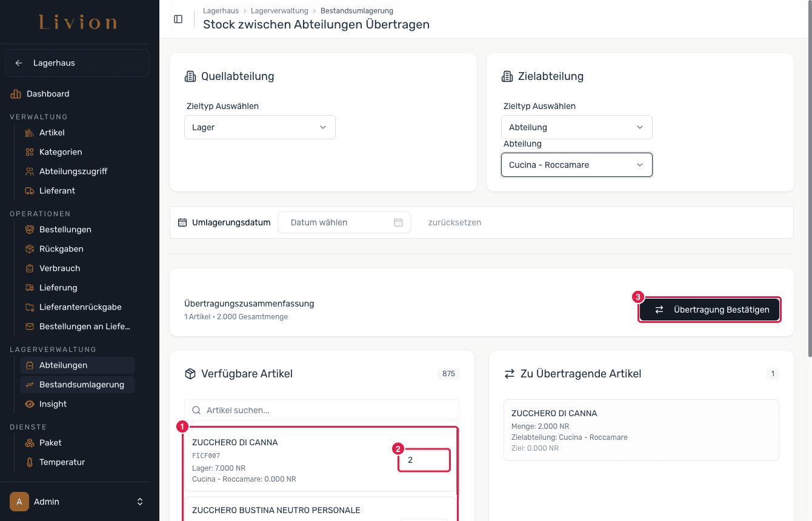Click the FICF007 article code
This screenshot has width=812, height=521.
point(206,456)
